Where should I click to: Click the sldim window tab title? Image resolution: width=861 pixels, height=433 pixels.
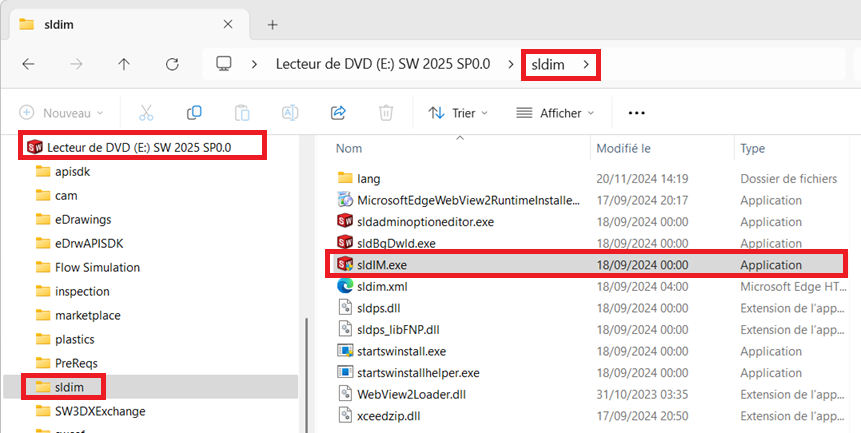point(59,25)
